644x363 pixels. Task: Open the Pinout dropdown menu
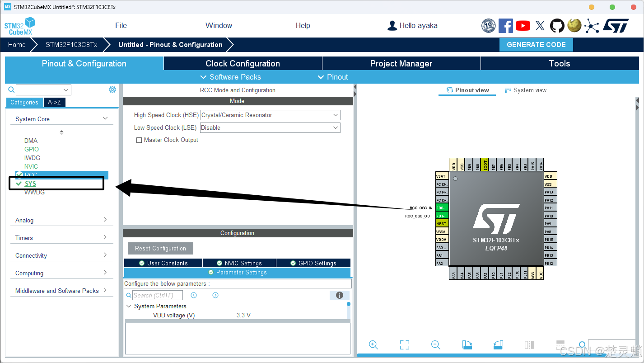point(333,77)
